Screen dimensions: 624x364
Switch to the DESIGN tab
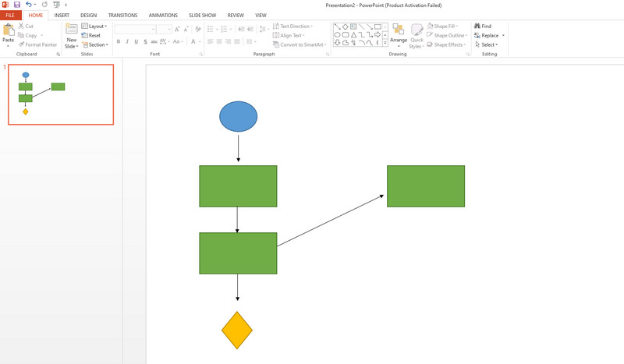[x=88, y=15]
